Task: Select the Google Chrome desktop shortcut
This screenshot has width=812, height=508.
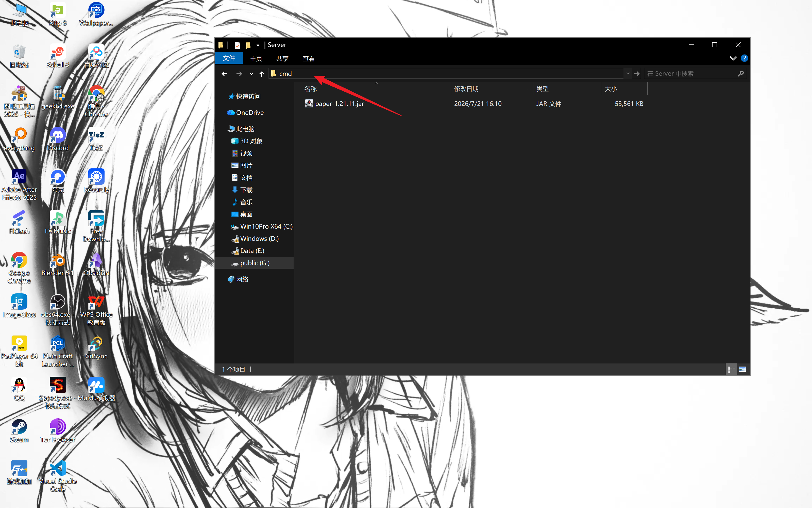Action: coord(19,268)
